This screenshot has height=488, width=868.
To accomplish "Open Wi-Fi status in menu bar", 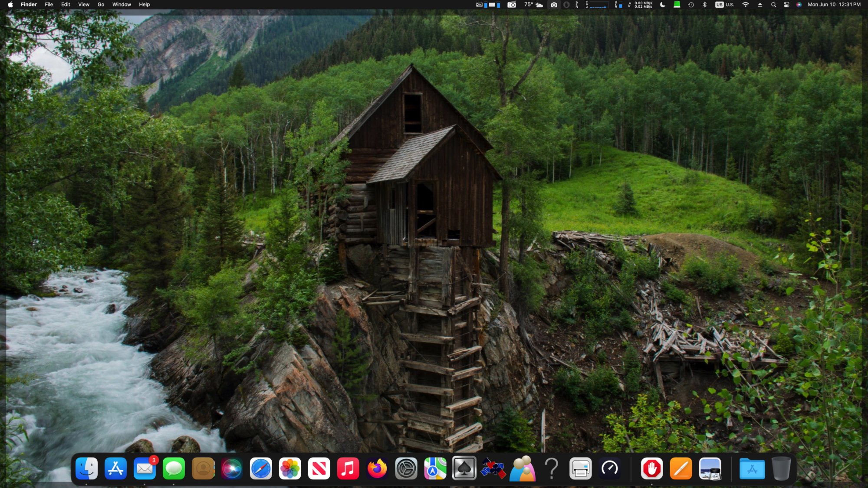I will click(746, 5).
